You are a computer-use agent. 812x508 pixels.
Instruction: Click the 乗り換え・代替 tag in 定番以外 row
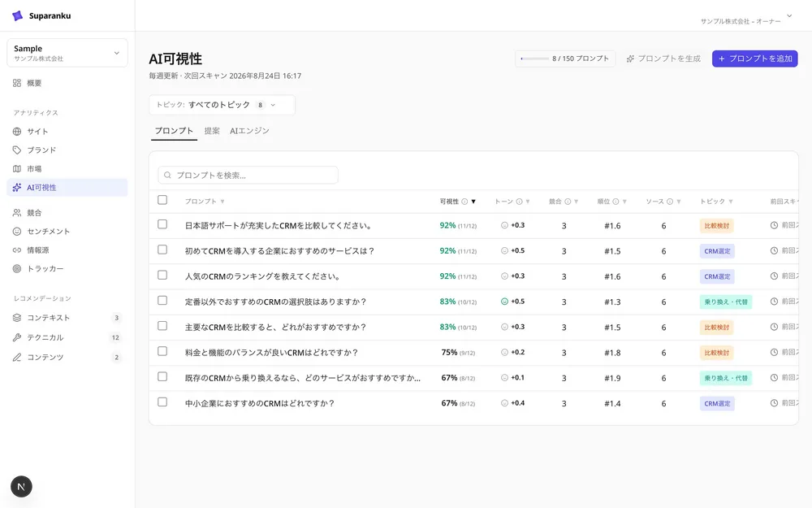click(726, 302)
